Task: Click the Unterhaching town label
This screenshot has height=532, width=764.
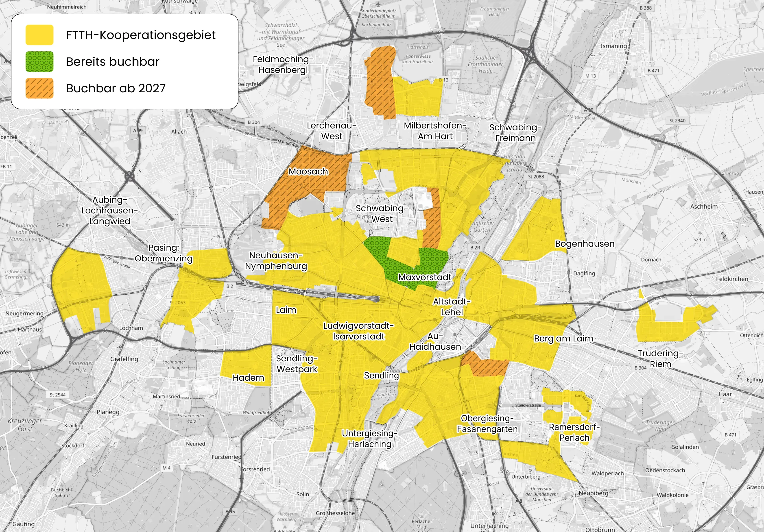Action: click(x=489, y=526)
